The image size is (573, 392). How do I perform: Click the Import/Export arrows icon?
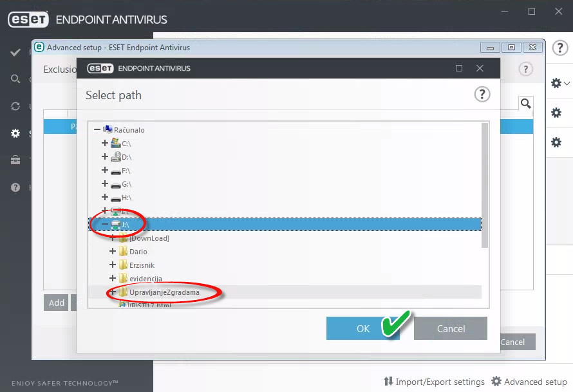(x=388, y=382)
